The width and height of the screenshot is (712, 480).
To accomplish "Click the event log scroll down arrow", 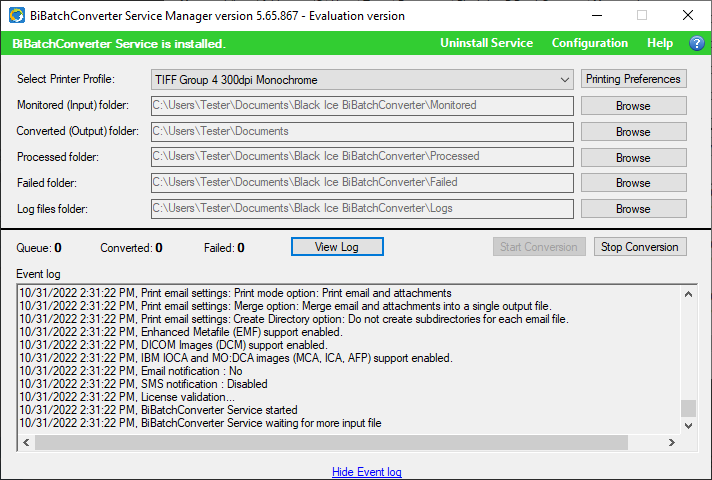I will click(688, 426).
